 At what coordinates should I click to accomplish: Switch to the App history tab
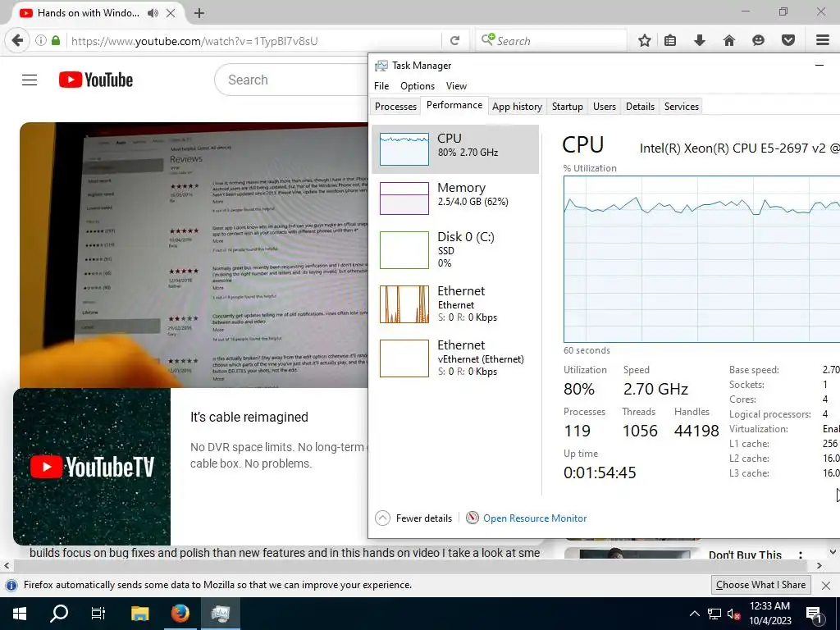point(517,106)
